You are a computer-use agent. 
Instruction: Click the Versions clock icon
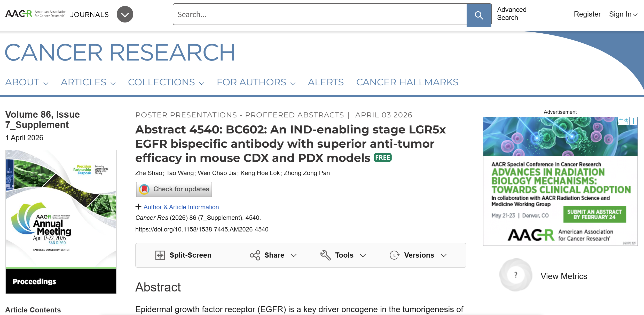tap(395, 255)
